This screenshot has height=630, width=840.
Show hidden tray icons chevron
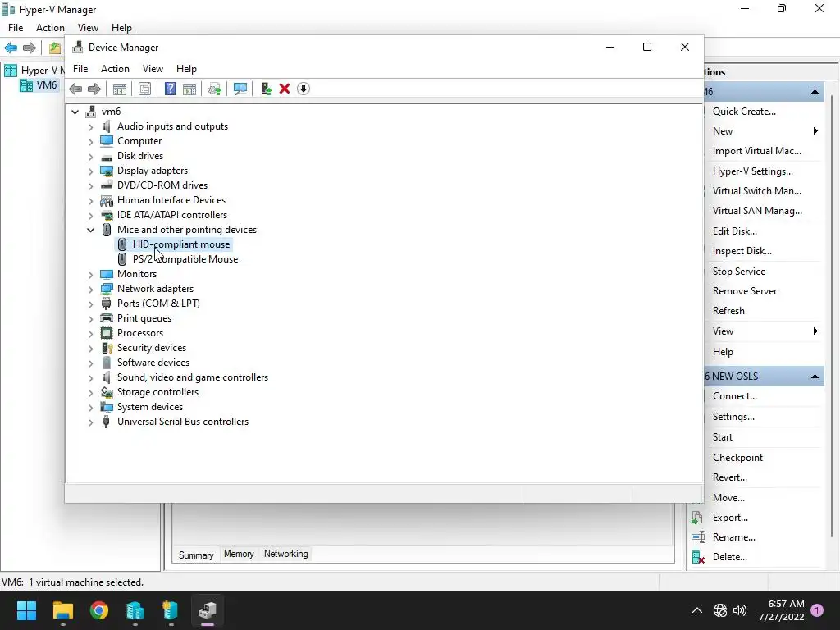[x=697, y=610]
